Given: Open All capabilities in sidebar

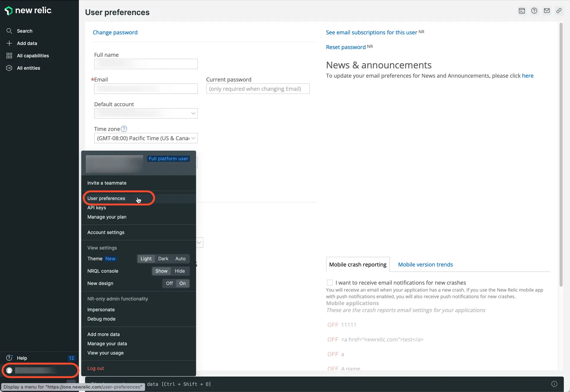Looking at the screenshot, I should click(x=33, y=56).
